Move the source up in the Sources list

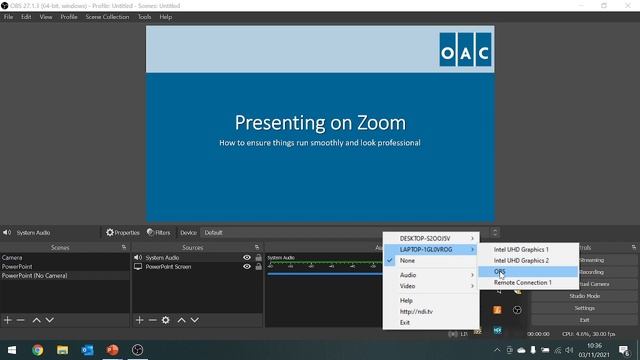(182, 320)
